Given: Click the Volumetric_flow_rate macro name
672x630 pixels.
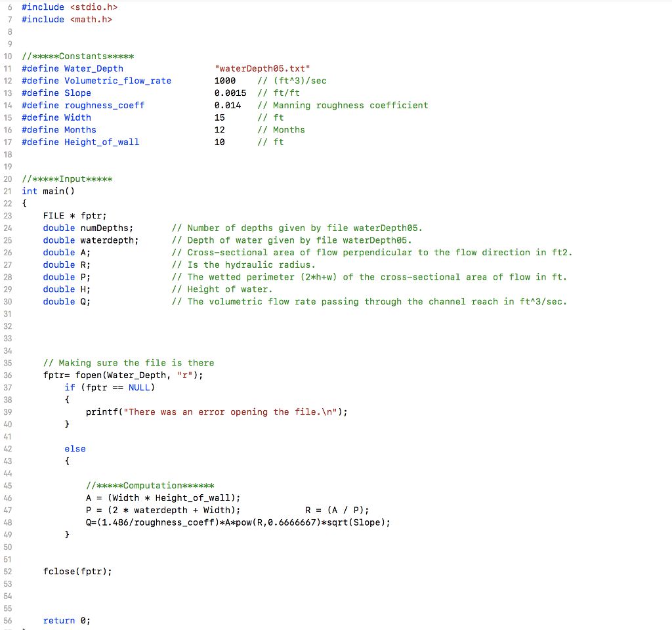Looking at the screenshot, I should (118, 81).
